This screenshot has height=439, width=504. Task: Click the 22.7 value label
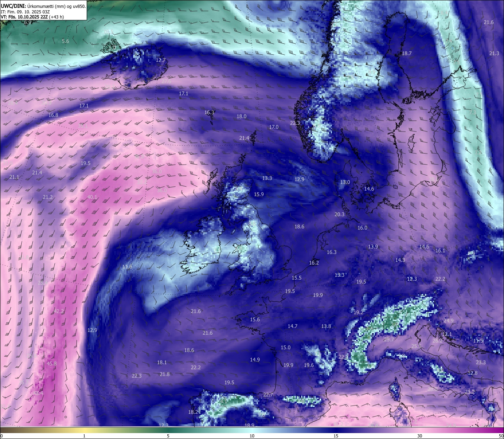pyautogui.click(x=268, y=395)
